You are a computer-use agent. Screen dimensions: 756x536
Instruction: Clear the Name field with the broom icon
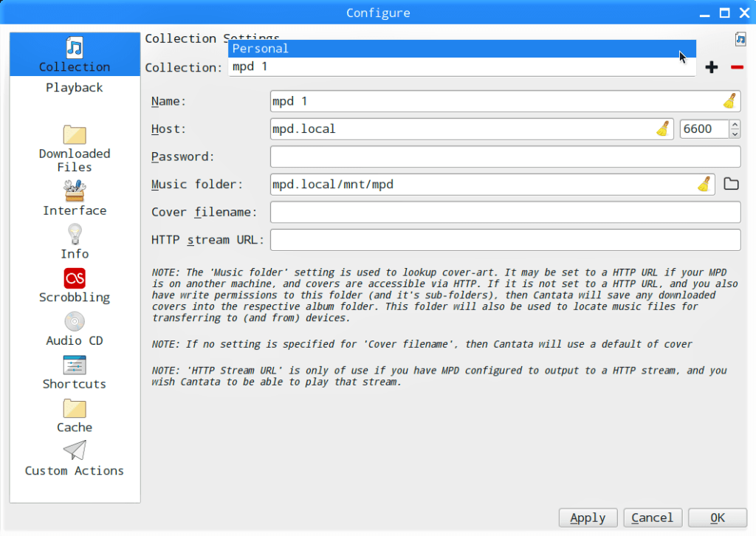pyautogui.click(x=729, y=101)
